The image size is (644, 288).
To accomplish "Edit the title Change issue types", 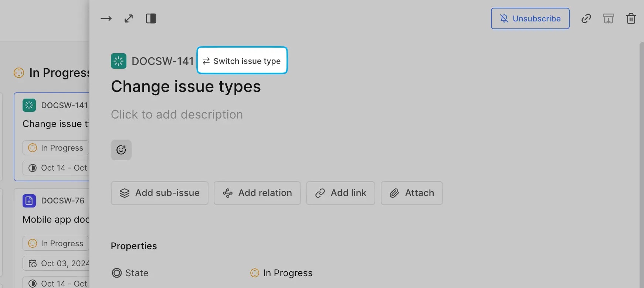I will (186, 86).
